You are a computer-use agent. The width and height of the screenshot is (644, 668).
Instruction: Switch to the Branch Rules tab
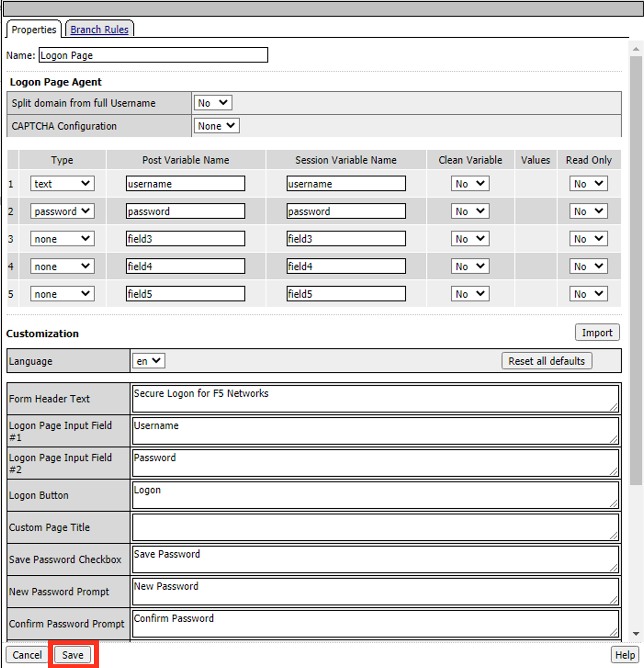tap(100, 29)
